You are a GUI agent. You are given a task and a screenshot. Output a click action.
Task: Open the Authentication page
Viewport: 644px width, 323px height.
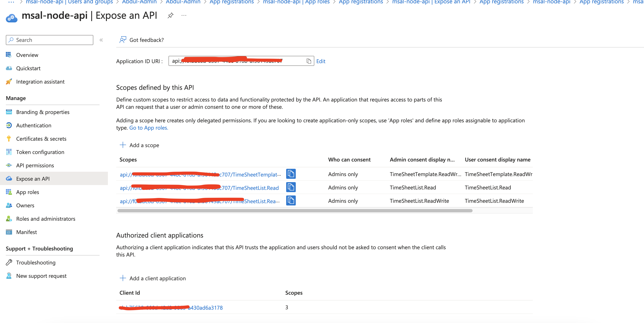(x=34, y=125)
